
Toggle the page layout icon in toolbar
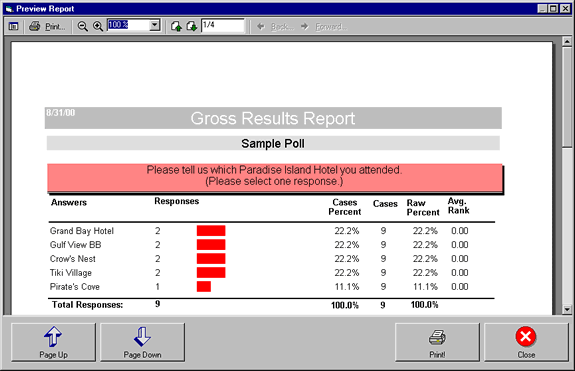(14, 26)
